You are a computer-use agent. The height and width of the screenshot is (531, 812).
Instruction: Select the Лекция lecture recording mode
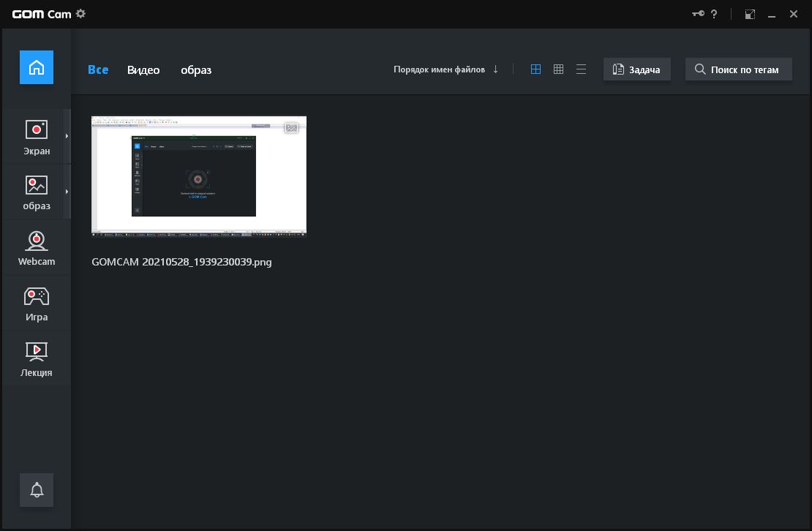click(x=37, y=359)
